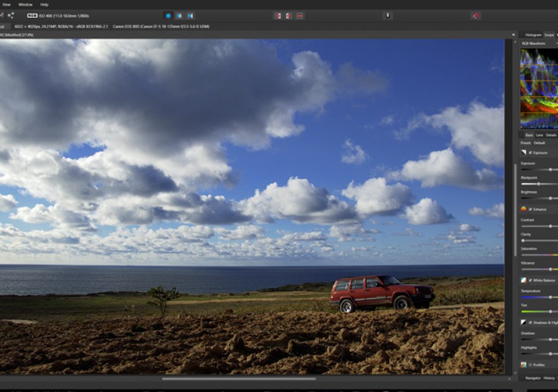
Task: Toggle the show clipped shadows icon
Action: (x=289, y=16)
